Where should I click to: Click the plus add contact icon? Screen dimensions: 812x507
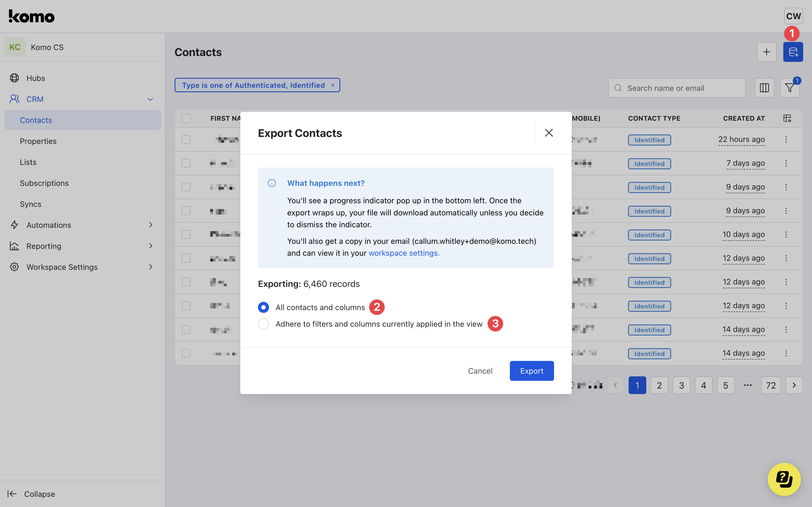[x=766, y=52]
